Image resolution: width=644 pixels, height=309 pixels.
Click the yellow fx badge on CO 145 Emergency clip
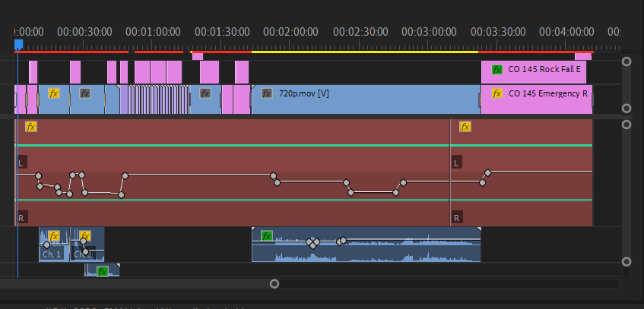click(x=497, y=93)
